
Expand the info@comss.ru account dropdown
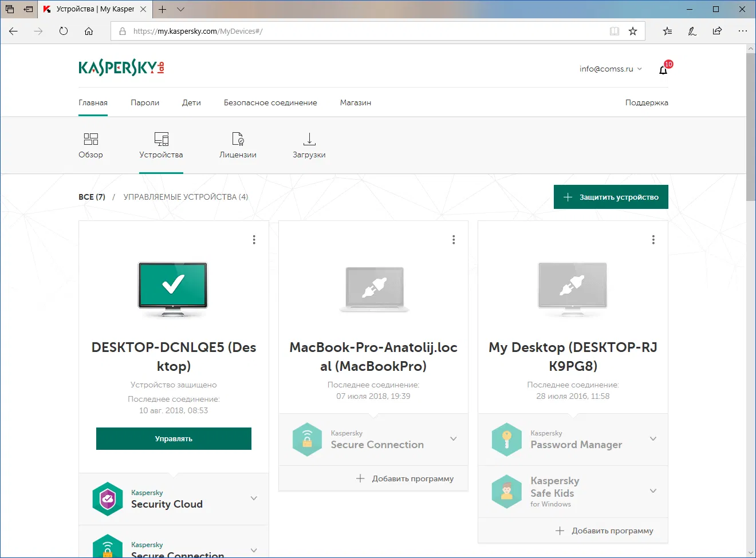(x=611, y=69)
